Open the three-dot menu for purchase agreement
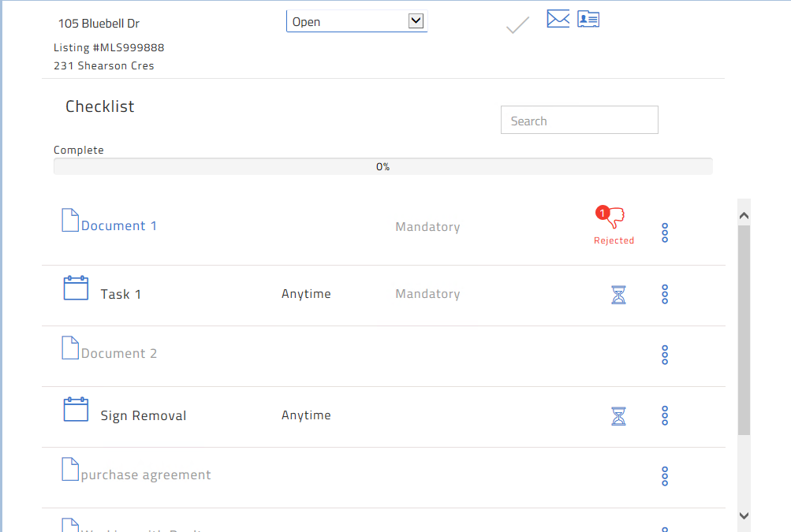Viewport: 791px width, 532px height. pyautogui.click(x=665, y=476)
